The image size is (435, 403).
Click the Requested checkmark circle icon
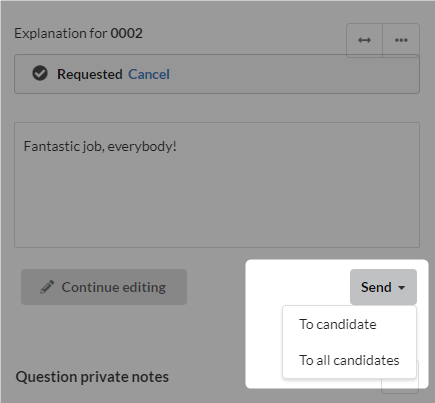[40, 74]
